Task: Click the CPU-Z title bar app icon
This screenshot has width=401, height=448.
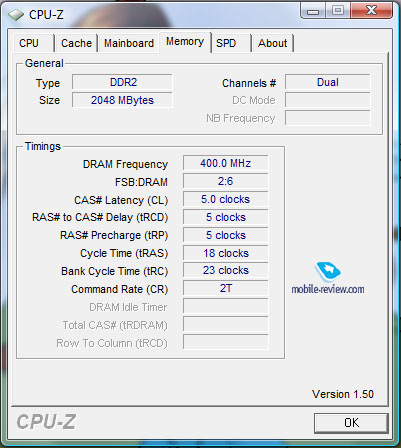Action: (16, 15)
